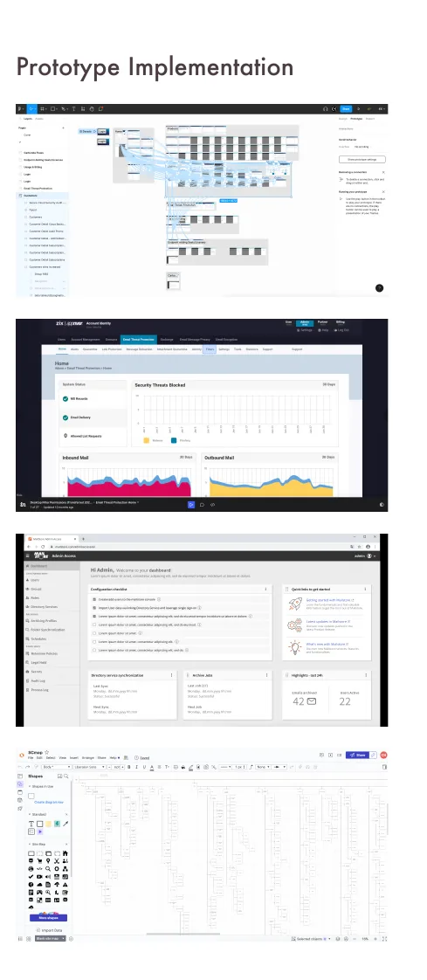This screenshot has width=427, height=980.
Task: Open the Filters tab in Zix navigation
Action: coord(210,349)
